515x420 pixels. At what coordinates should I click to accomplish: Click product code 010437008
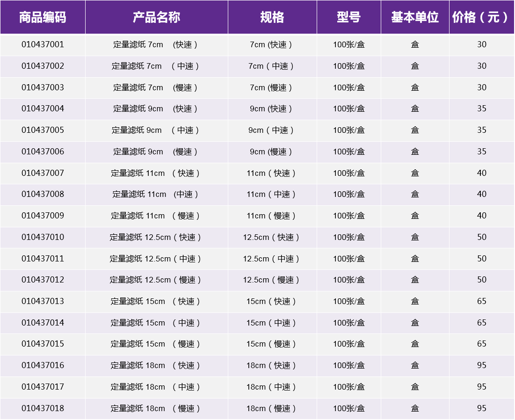pyautogui.click(x=43, y=194)
